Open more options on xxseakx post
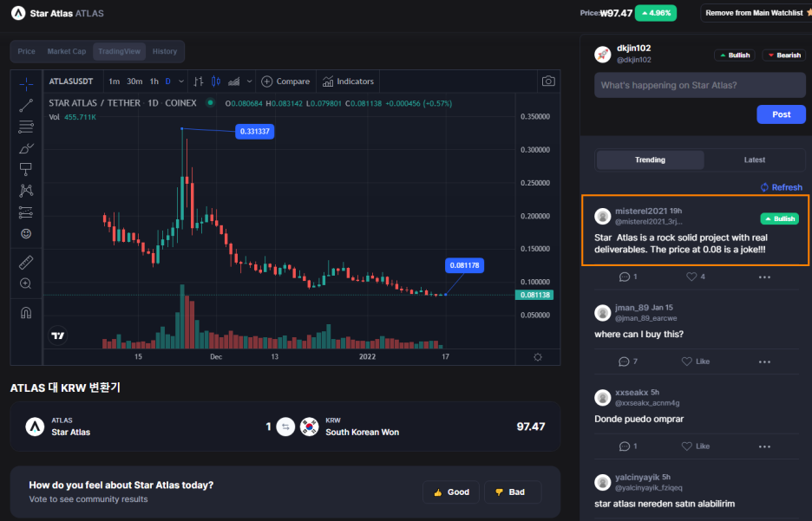Screen dimensions: 812x521 764,447
